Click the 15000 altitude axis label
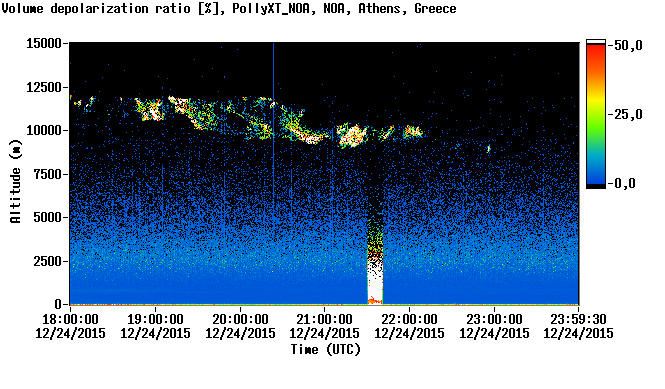 tap(44, 43)
